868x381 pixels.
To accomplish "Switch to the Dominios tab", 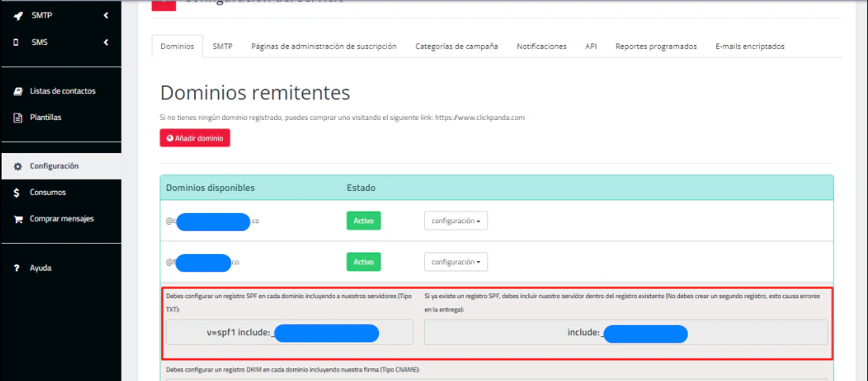I will (x=177, y=47).
